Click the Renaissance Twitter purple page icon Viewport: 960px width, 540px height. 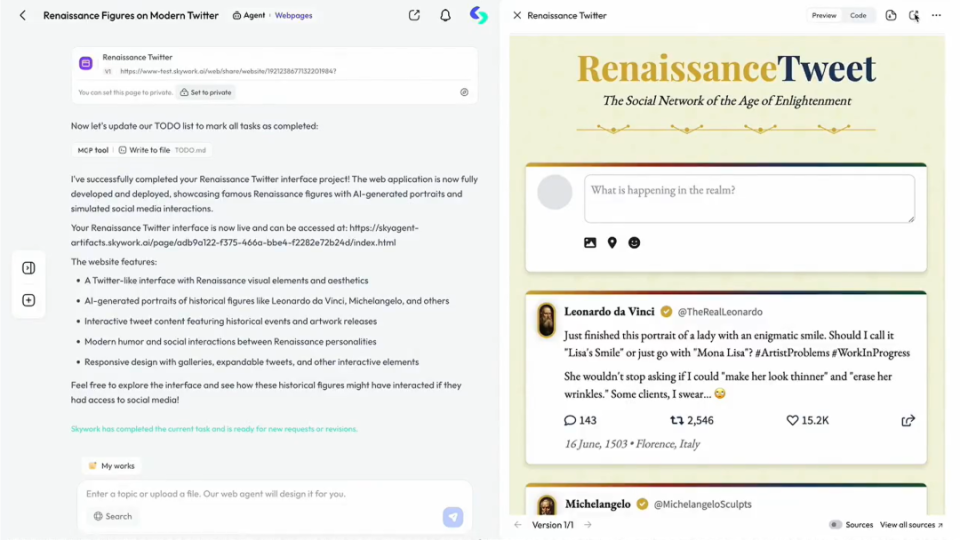86,63
